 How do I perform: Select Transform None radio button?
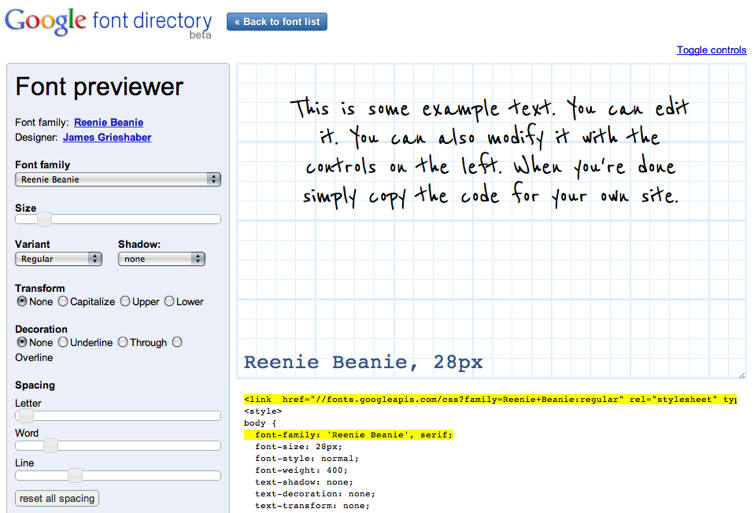tap(22, 301)
